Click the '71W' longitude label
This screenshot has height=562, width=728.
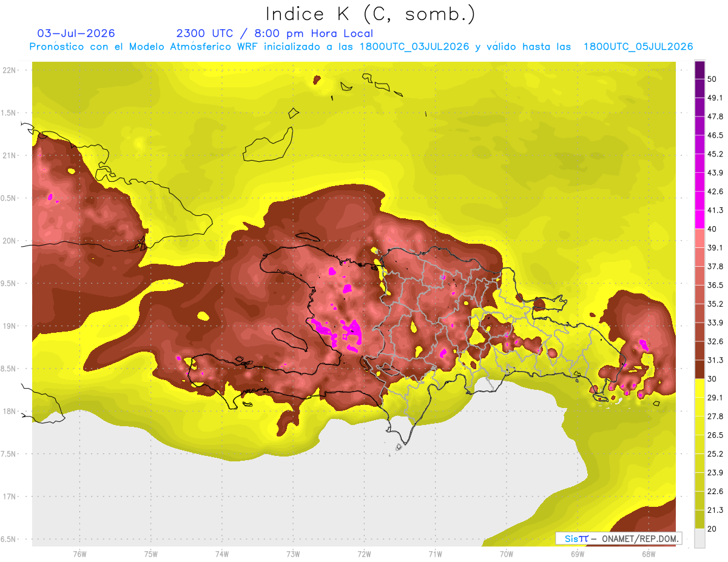435,554
